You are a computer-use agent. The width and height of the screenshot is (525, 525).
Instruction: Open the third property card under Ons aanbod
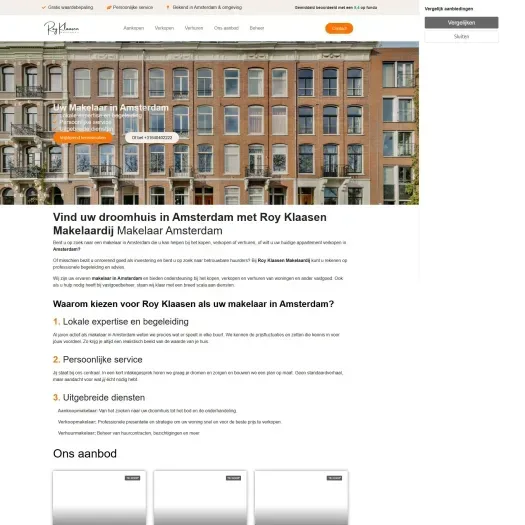[x=301, y=498]
